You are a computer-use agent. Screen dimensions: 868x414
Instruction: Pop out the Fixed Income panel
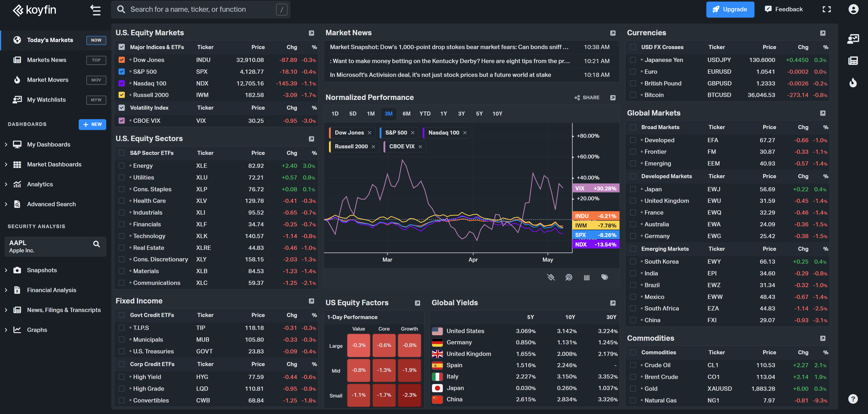click(311, 301)
